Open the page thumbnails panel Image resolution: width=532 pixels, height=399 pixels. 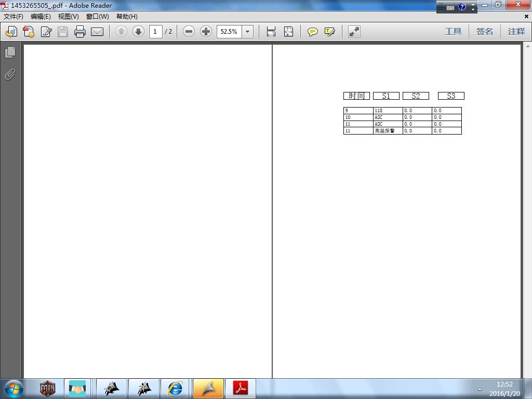click(x=10, y=52)
